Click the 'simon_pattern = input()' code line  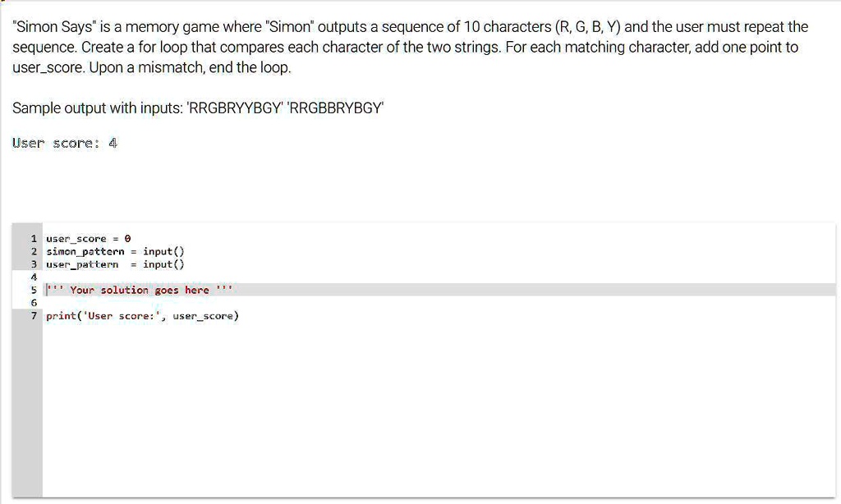tap(116, 251)
